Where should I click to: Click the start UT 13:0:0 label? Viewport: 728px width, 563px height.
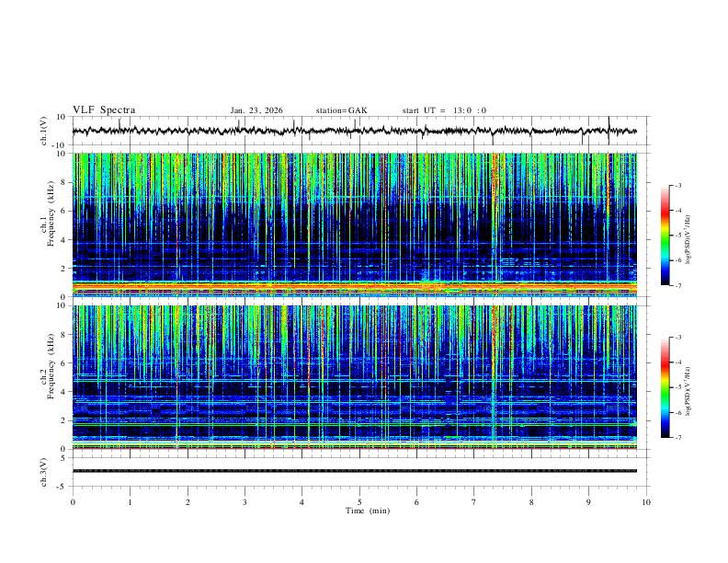click(444, 110)
